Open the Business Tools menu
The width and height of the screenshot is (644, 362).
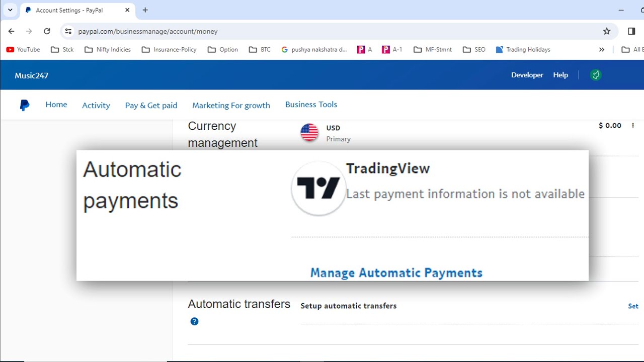click(311, 105)
